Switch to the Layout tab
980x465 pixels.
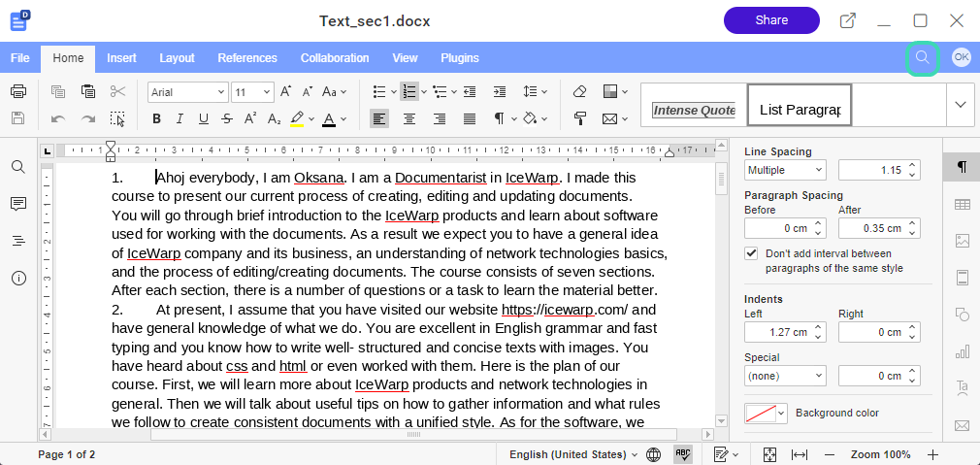[x=177, y=58]
